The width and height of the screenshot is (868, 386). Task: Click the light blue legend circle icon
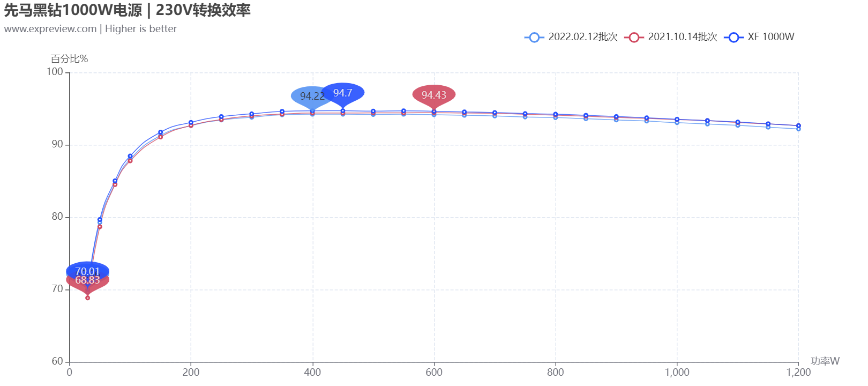534,37
